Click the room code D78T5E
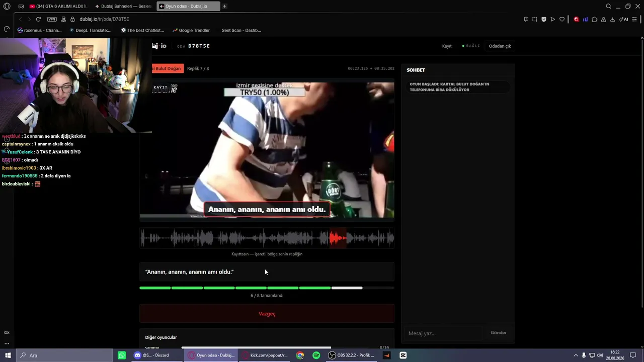Image resolution: width=644 pixels, height=362 pixels. pyautogui.click(x=199, y=46)
